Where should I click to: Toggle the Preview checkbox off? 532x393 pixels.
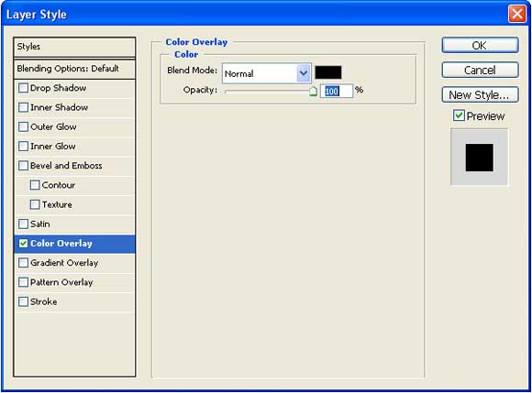coord(459,115)
